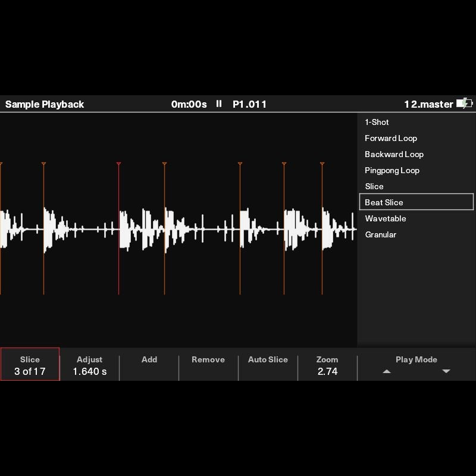The height and width of the screenshot is (476, 476).
Task: Select the Adjust 1.640 s parameter
Action: pos(89,364)
